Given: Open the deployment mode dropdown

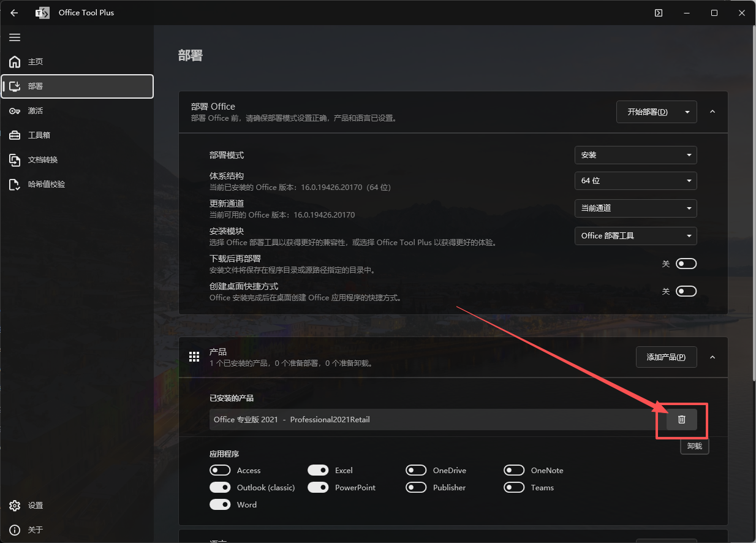Looking at the screenshot, I should (635, 155).
